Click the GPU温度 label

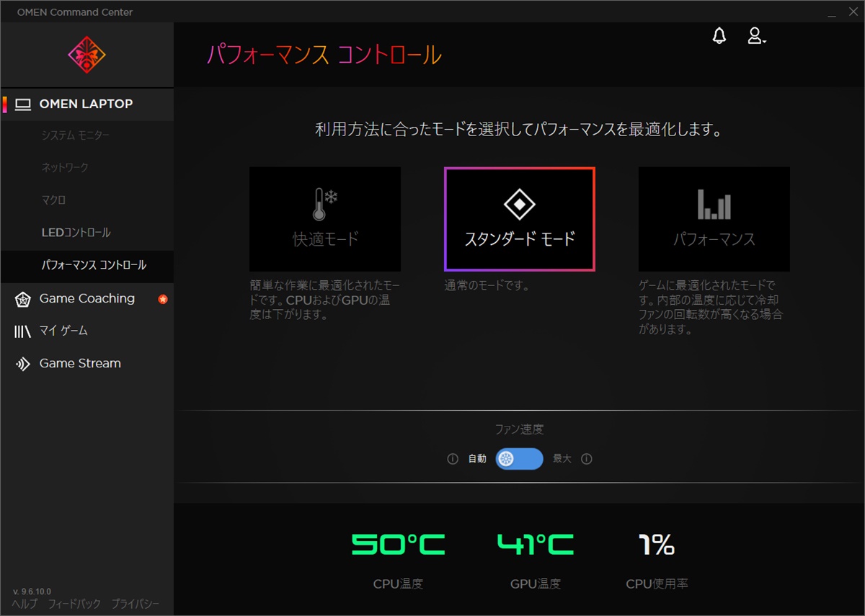(x=536, y=584)
